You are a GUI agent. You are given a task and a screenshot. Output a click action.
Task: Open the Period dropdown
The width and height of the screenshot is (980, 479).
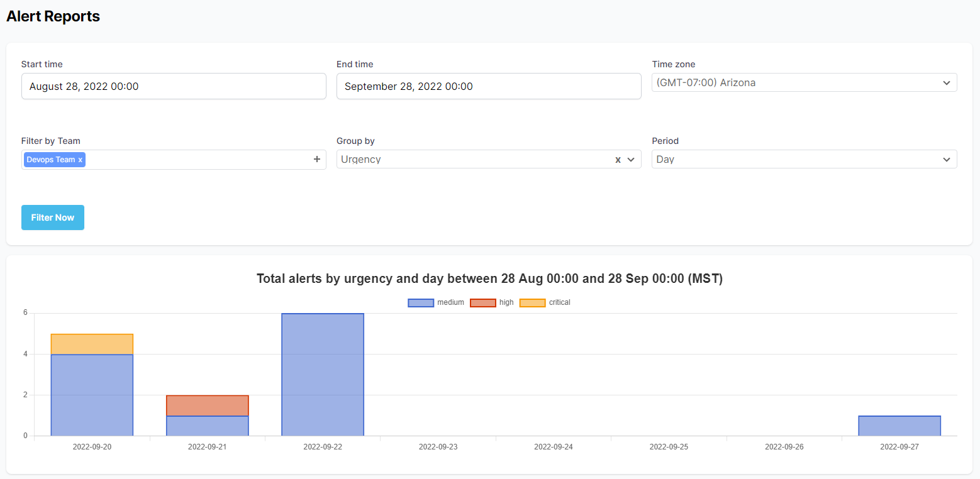coord(804,159)
